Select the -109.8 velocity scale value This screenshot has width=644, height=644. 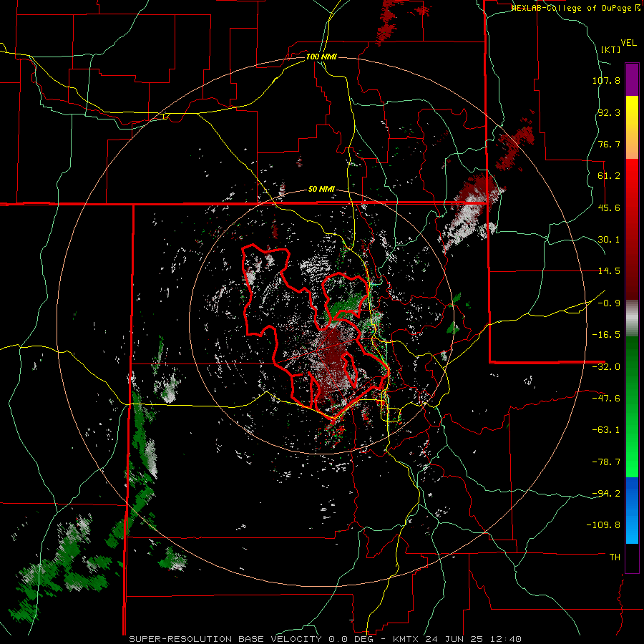(x=603, y=525)
